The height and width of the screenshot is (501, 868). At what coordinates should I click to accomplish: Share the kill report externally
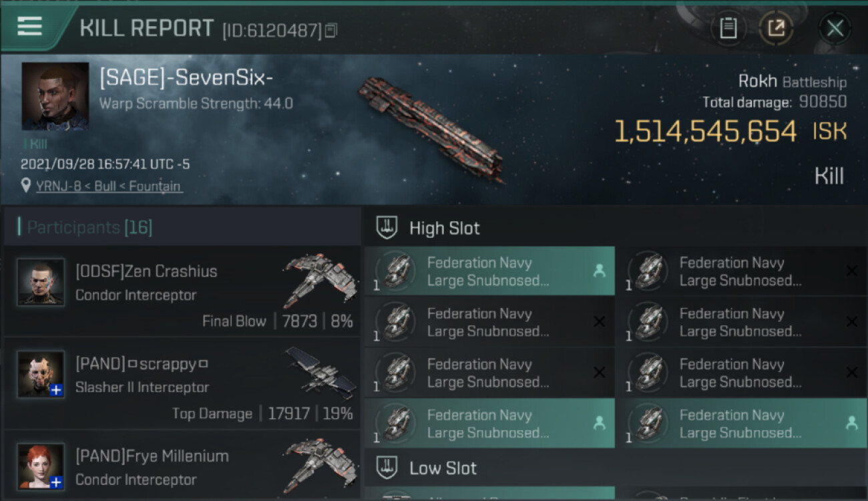click(776, 28)
